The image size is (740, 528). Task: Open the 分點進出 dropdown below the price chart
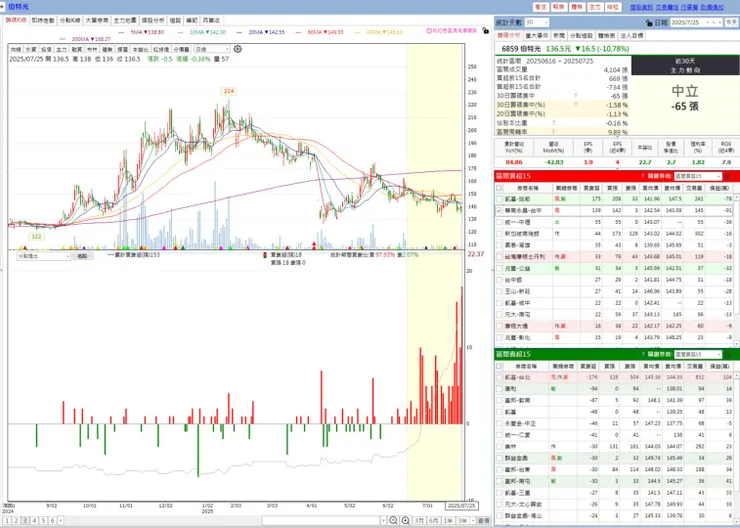pos(43,256)
